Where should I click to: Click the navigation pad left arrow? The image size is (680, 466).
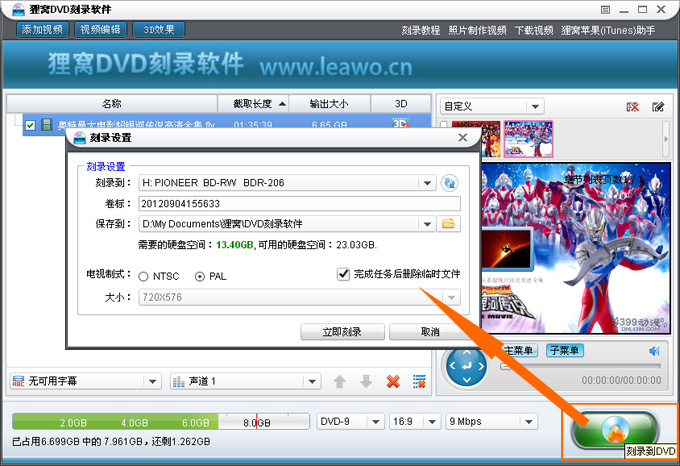[x=452, y=367]
